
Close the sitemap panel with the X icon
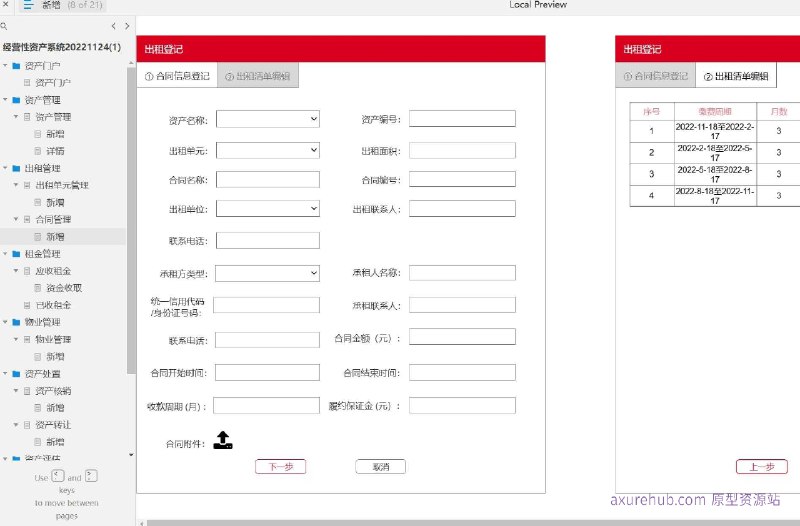(6, 4)
